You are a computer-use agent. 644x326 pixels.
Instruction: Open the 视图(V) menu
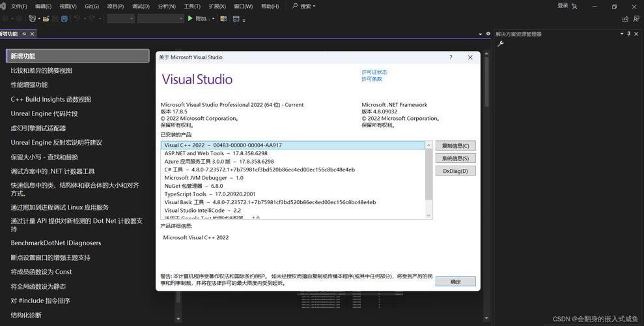click(68, 6)
